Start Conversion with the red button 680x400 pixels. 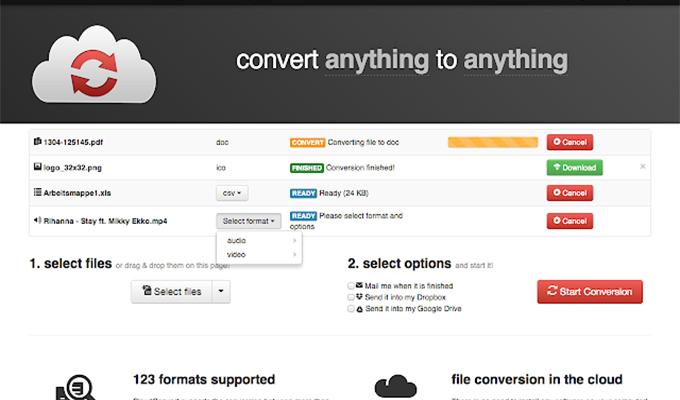coord(590,292)
